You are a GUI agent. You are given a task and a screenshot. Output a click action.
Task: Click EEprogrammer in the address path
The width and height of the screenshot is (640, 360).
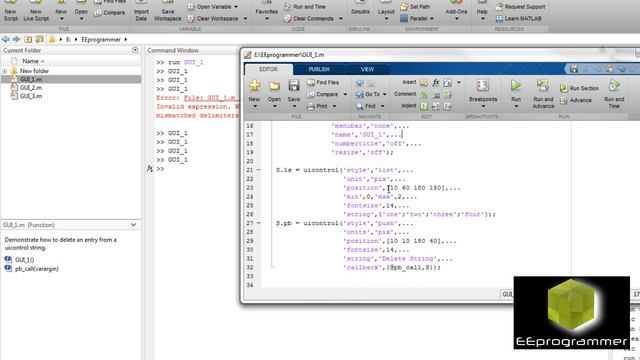coord(101,40)
